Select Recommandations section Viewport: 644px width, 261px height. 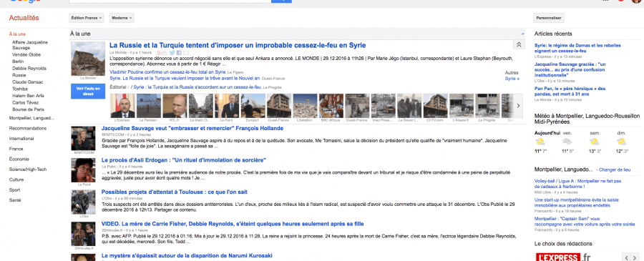pyautogui.click(x=27, y=129)
